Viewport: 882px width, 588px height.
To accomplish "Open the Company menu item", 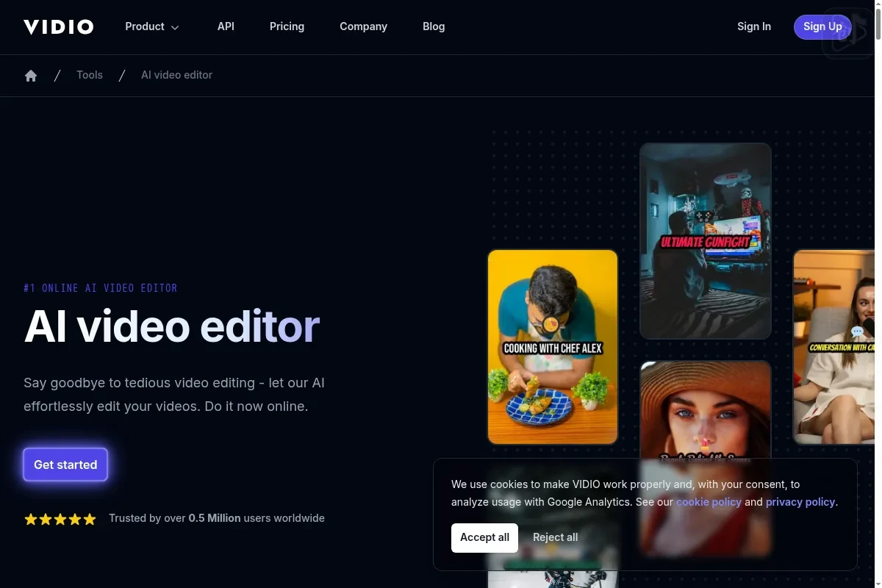I will [x=363, y=26].
